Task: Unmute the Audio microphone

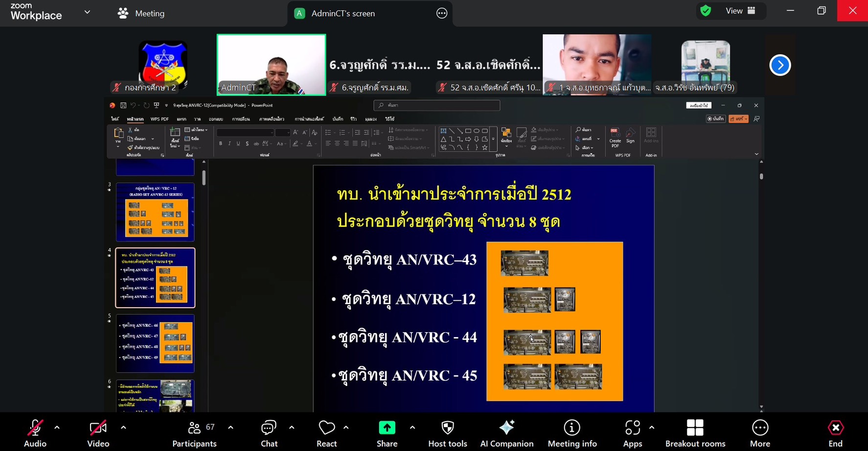Action: (x=35, y=433)
